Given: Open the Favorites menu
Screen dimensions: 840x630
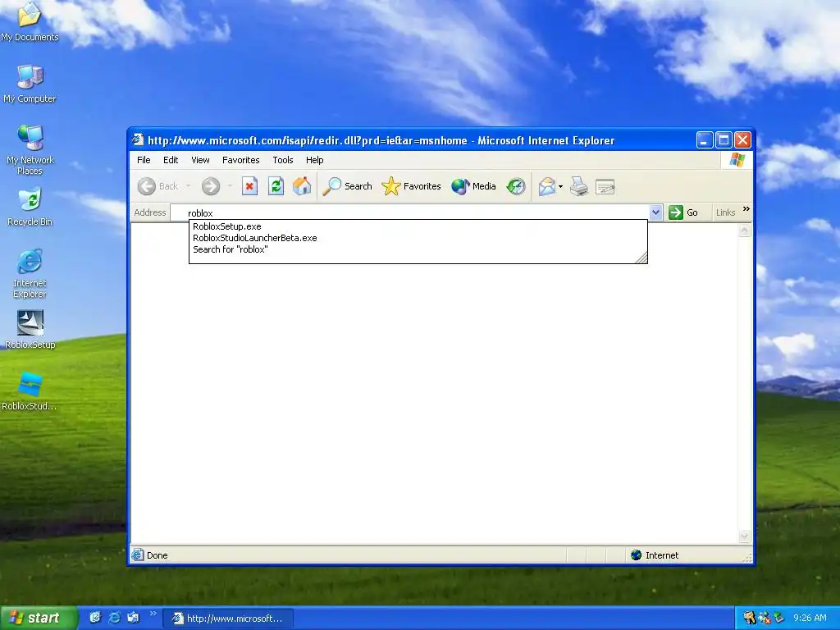Looking at the screenshot, I should pyautogui.click(x=241, y=160).
